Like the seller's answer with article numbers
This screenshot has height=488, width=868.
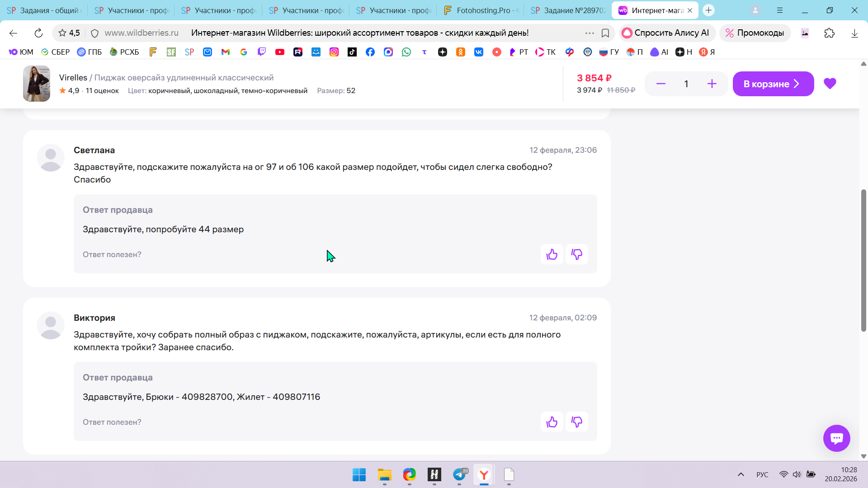click(552, 422)
